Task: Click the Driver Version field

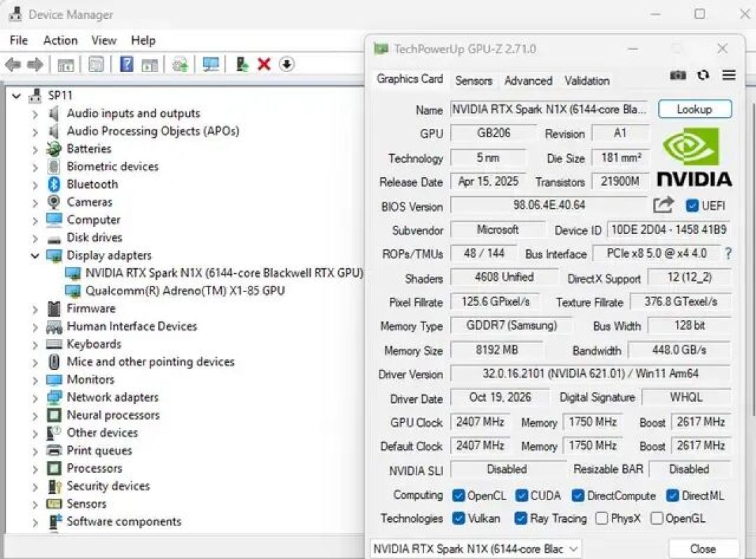Action: point(590,374)
